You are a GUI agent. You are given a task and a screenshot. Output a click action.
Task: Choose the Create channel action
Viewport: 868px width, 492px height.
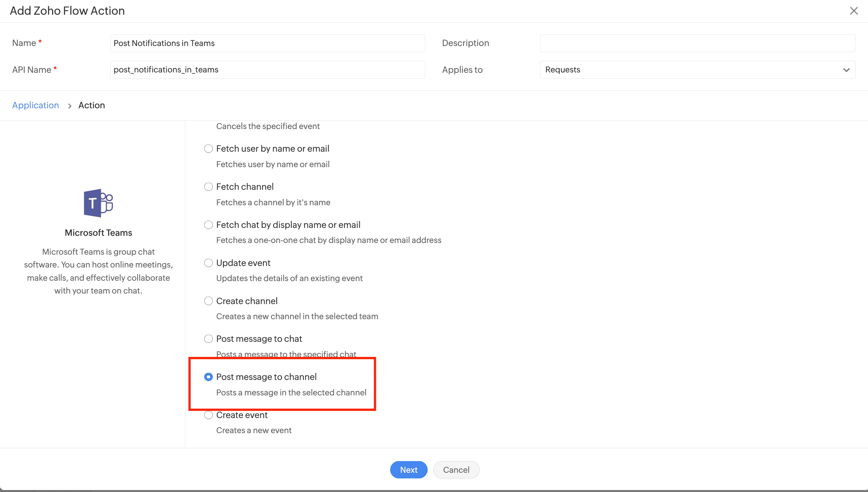[x=208, y=301]
